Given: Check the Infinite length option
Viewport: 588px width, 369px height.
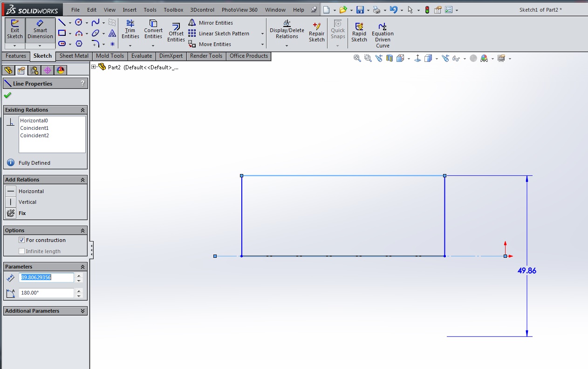Looking at the screenshot, I should pos(21,251).
